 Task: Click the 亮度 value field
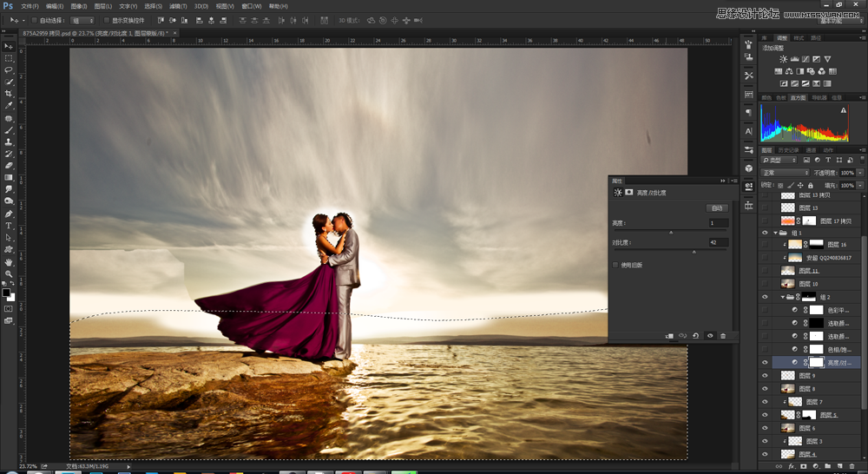tap(719, 222)
